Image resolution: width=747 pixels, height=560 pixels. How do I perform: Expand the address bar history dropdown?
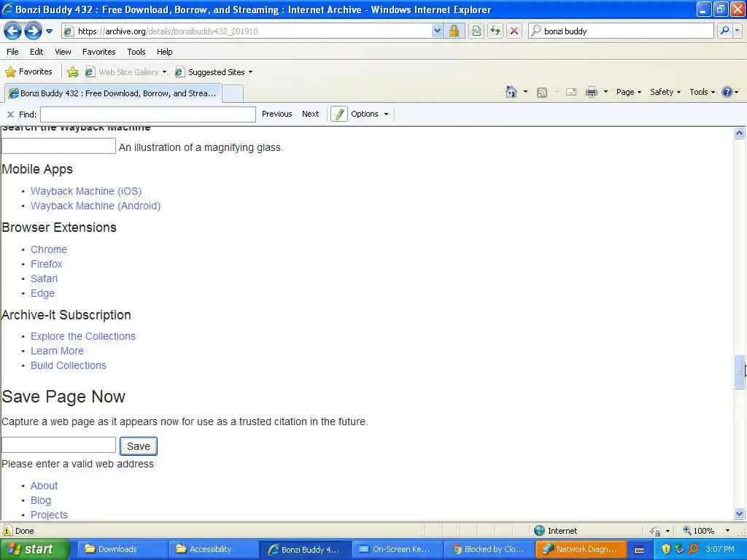[437, 31]
